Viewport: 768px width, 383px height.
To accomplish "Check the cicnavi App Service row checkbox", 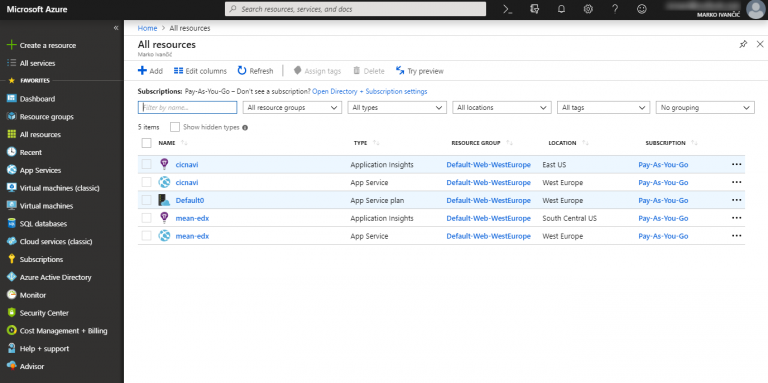I will click(146, 182).
